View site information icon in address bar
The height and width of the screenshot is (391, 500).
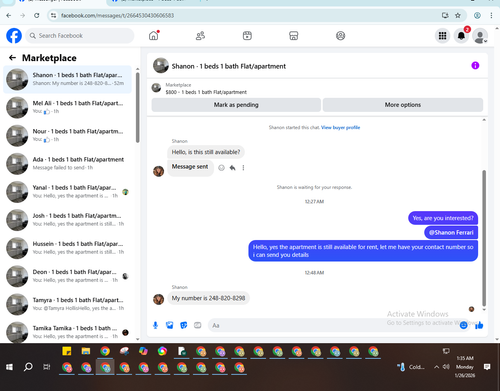pos(53,15)
